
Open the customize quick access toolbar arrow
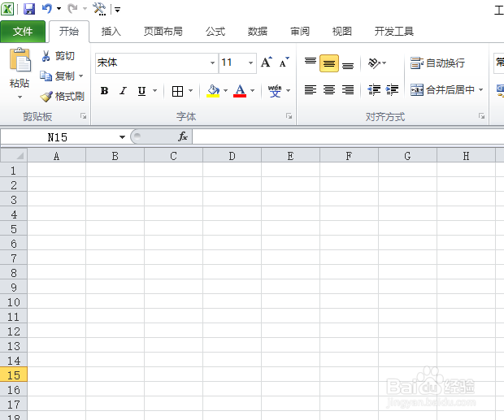tap(118, 10)
